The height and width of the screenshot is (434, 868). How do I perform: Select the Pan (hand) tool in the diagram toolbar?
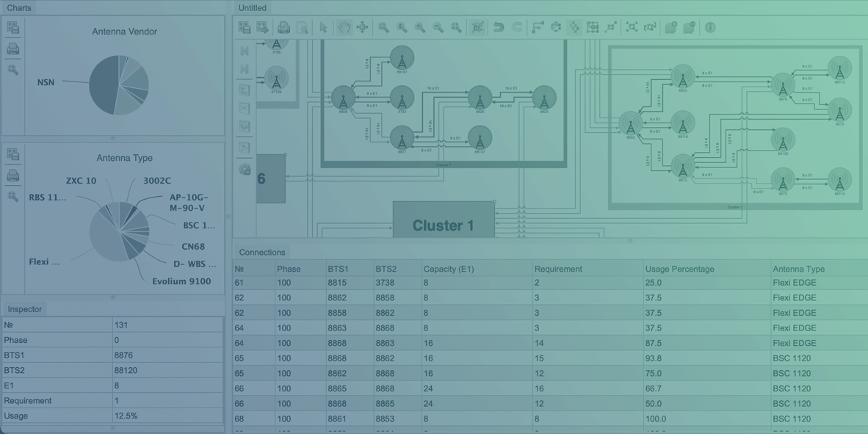pyautogui.click(x=343, y=27)
